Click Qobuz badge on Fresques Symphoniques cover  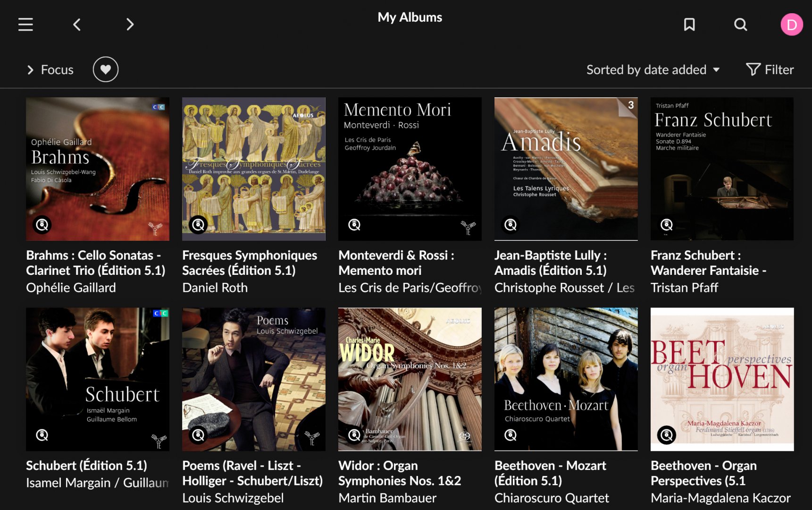(x=198, y=225)
